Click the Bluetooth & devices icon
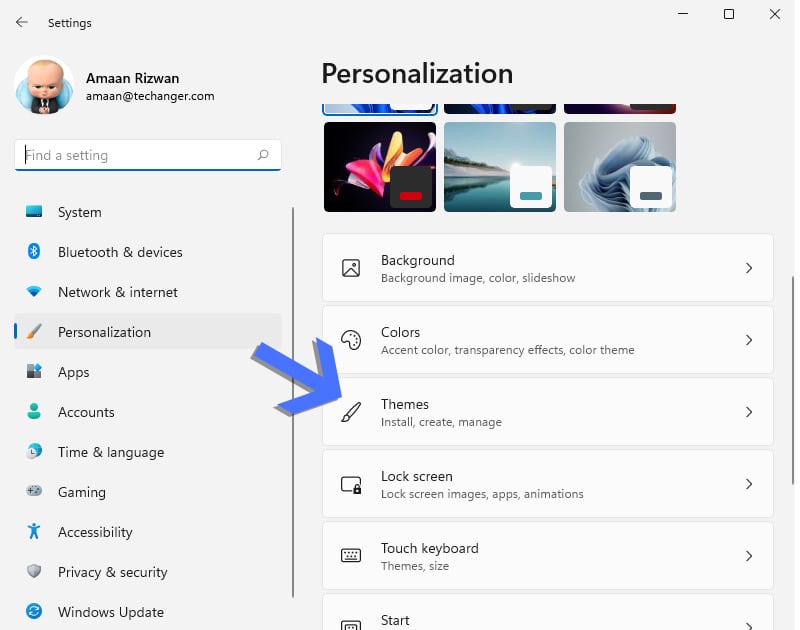This screenshot has width=800, height=630. pyautogui.click(x=34, y=252)
